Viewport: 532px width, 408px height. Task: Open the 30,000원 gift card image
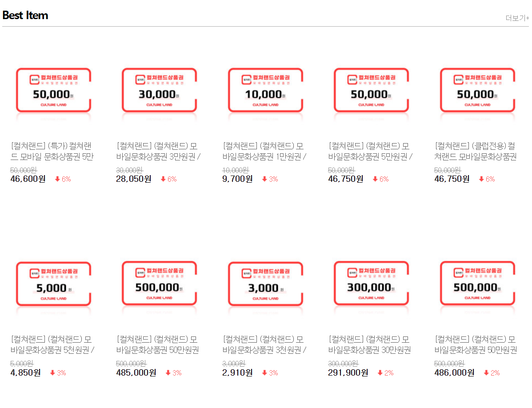click(x=159, y=90)
